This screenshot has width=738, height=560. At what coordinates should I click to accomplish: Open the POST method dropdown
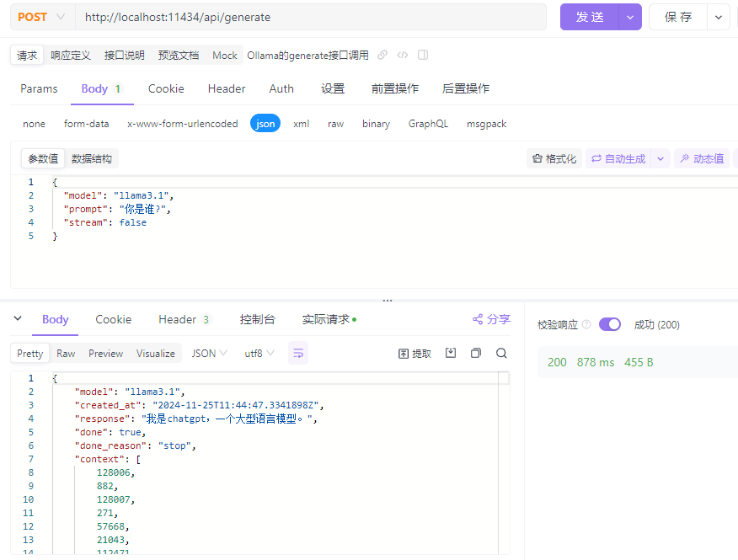41,17
